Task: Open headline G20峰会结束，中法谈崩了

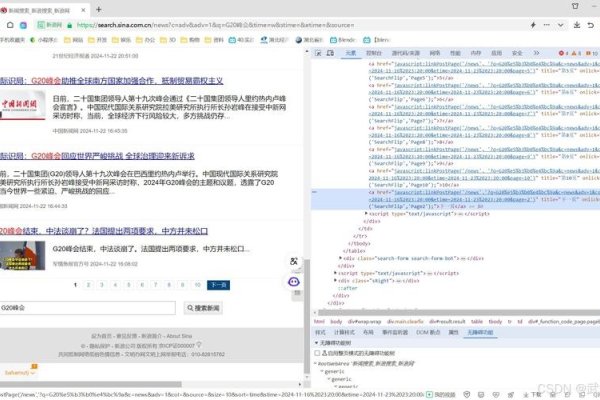Action: point(103,231)
